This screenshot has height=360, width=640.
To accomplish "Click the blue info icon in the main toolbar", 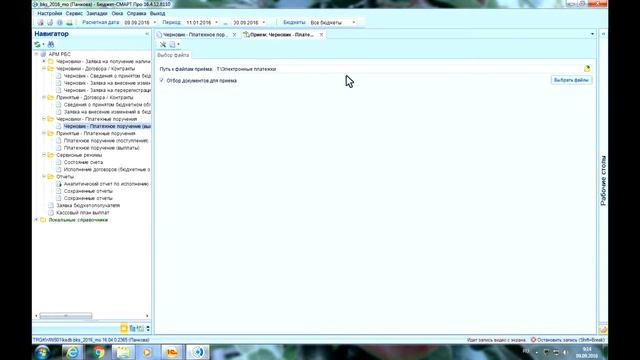I will click(x=60, y=22).
